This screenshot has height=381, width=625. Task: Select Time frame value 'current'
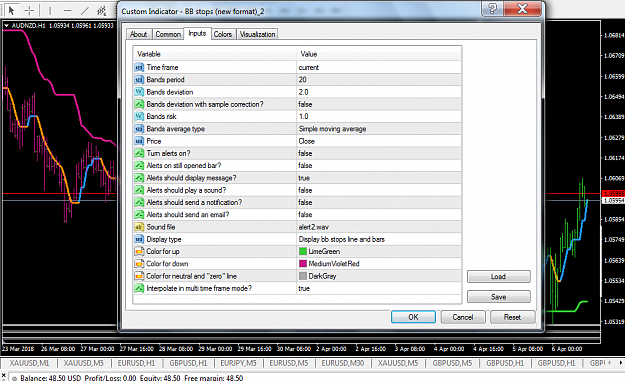tap(309, 67)
